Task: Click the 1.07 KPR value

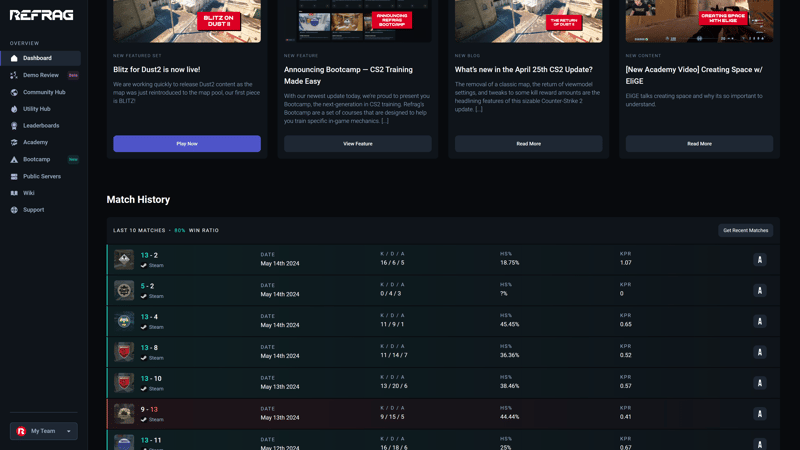Action: click(x=626, y=263)
